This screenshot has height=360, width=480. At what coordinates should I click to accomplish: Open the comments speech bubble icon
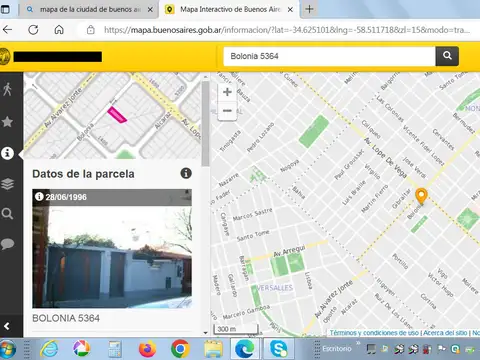click(7, 244)
